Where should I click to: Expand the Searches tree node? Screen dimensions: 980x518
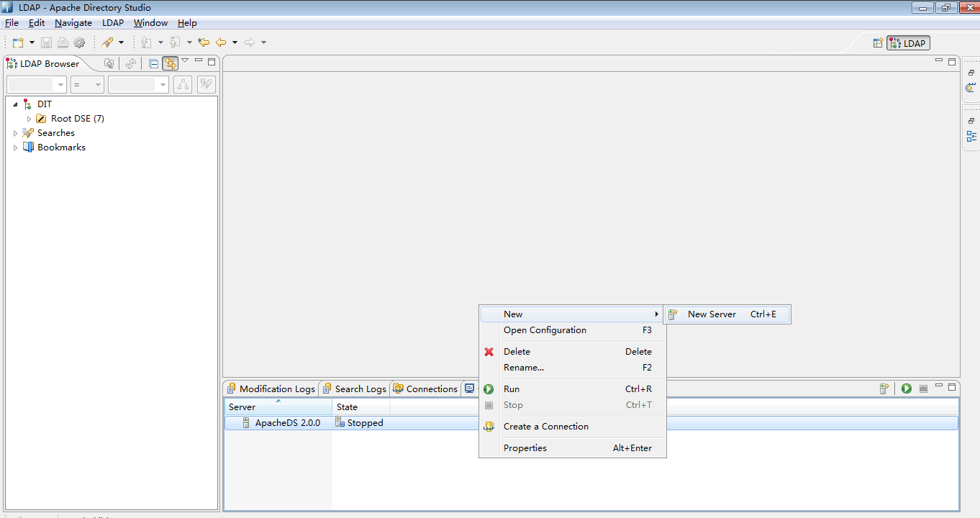(16, 133)
